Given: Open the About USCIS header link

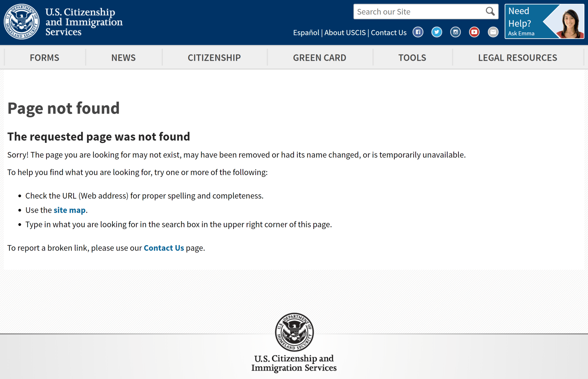Looking at the screenshot, I should click(x=345, y=33).
